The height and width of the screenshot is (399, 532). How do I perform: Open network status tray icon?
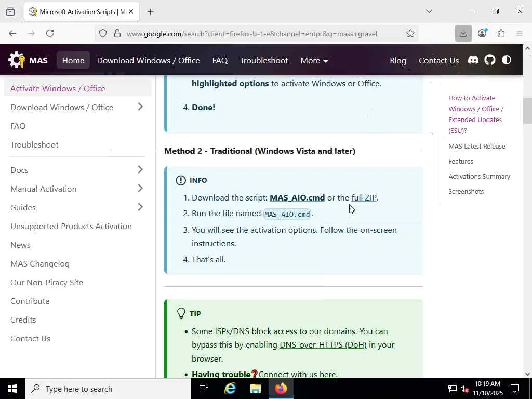453,389
